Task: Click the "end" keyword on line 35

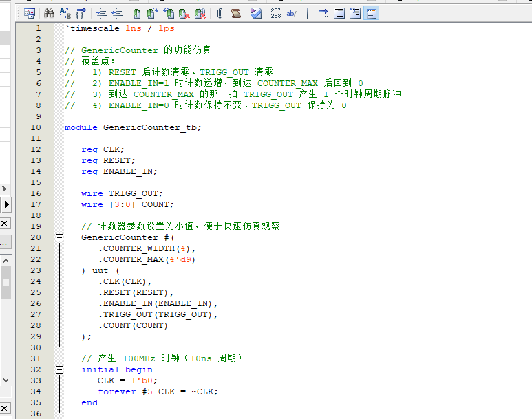Action: click(89, 402)
